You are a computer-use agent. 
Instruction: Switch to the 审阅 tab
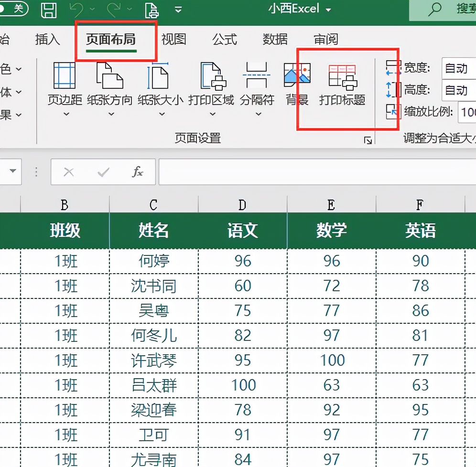click(326, 40)
